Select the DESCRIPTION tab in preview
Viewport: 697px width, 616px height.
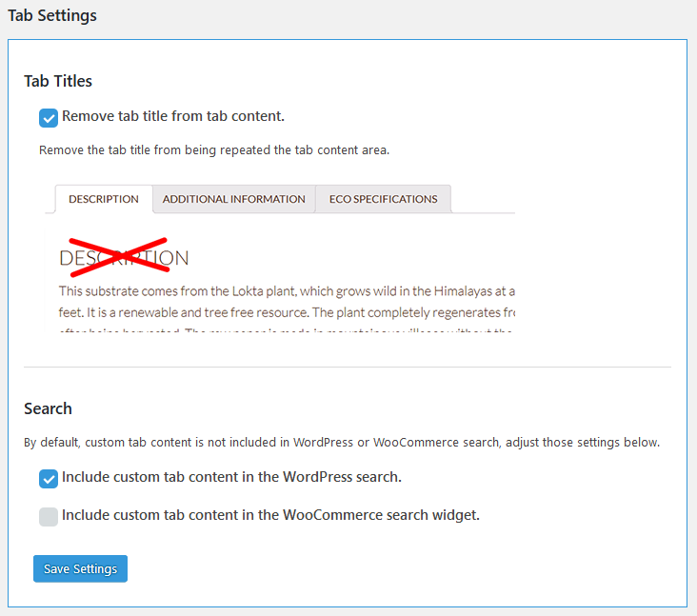pos(104,199)
